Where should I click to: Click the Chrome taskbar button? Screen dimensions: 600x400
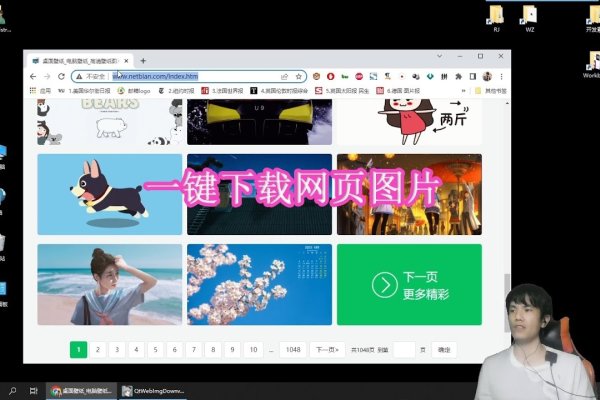point(82,391)
